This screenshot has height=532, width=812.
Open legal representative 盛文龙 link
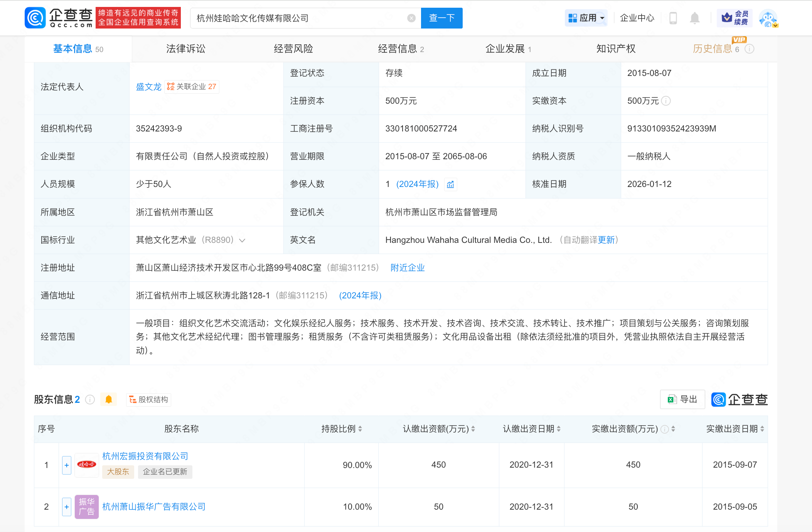point(148,87)
